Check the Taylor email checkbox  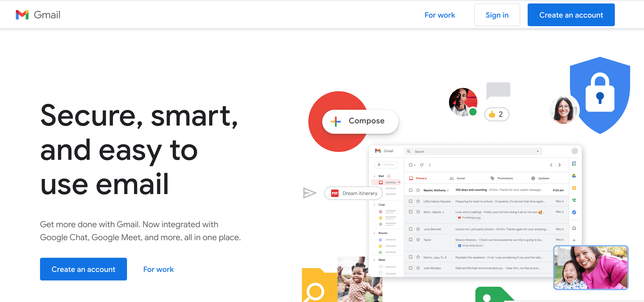(x=411, y=239)
